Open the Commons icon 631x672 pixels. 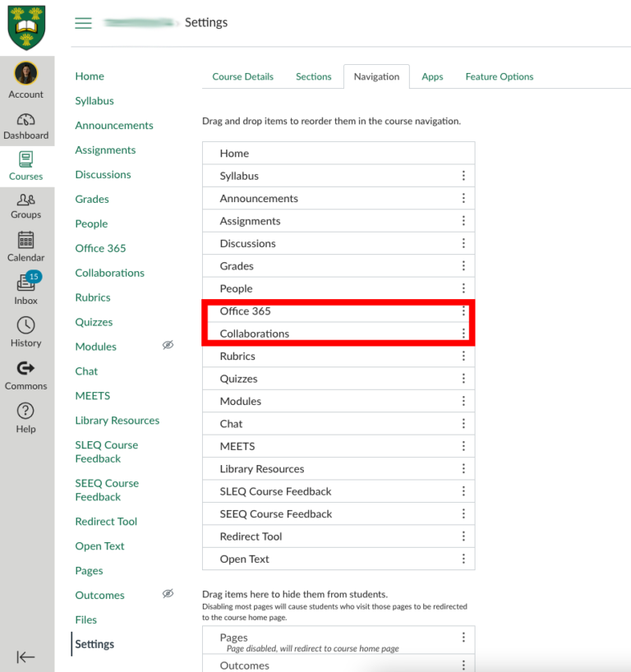(26, 369)
